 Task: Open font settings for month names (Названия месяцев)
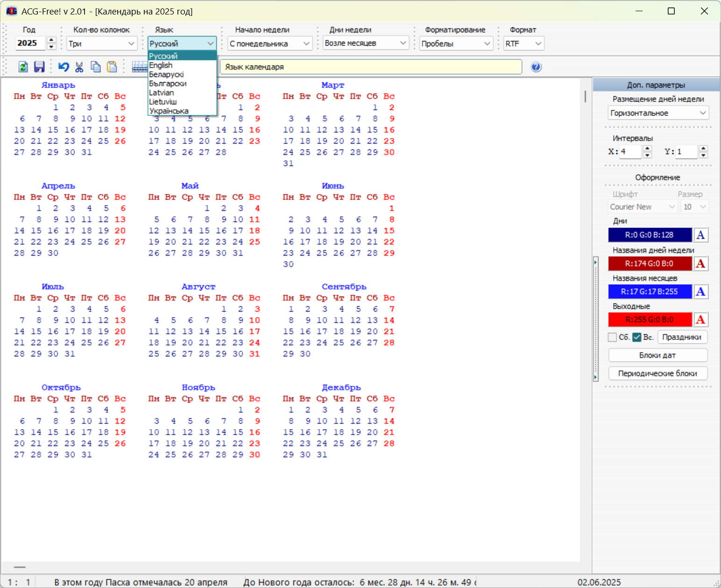(700, 292)
